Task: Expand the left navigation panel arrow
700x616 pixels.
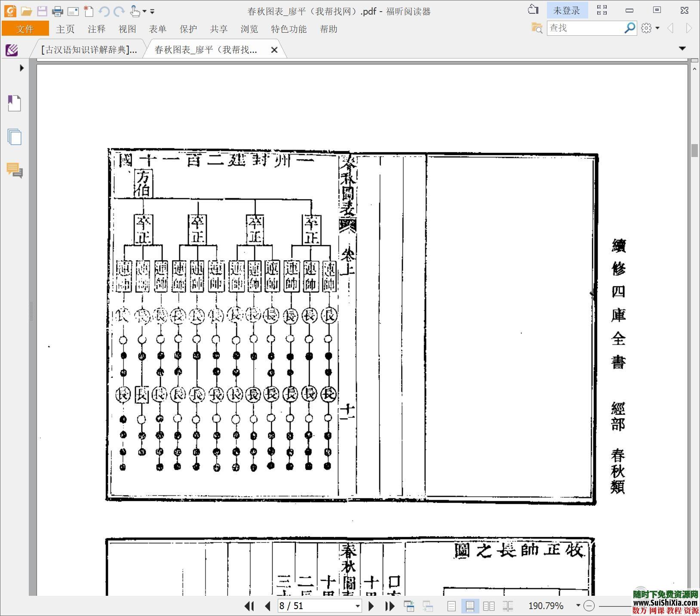Action: coord(21,68)
